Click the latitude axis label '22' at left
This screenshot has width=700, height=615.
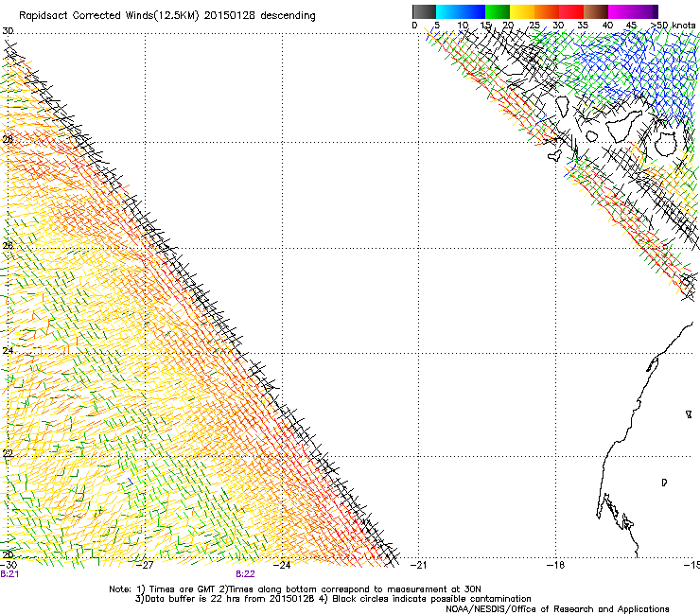[8, 454]
